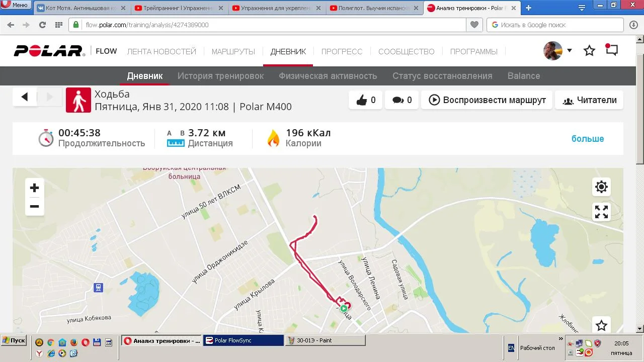Expand the Рабочий стол toolbar chevron
This screenshot has width=644, height=362.
click(561, 339)
